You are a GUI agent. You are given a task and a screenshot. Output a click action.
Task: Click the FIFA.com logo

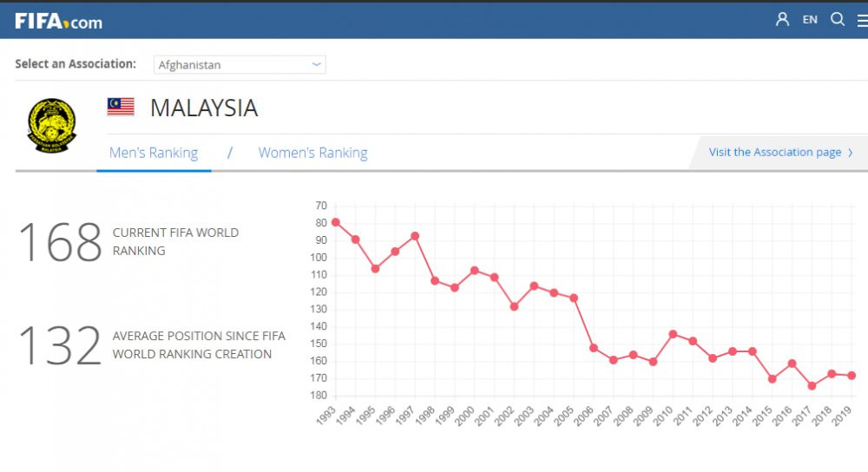tap(58, 21)
